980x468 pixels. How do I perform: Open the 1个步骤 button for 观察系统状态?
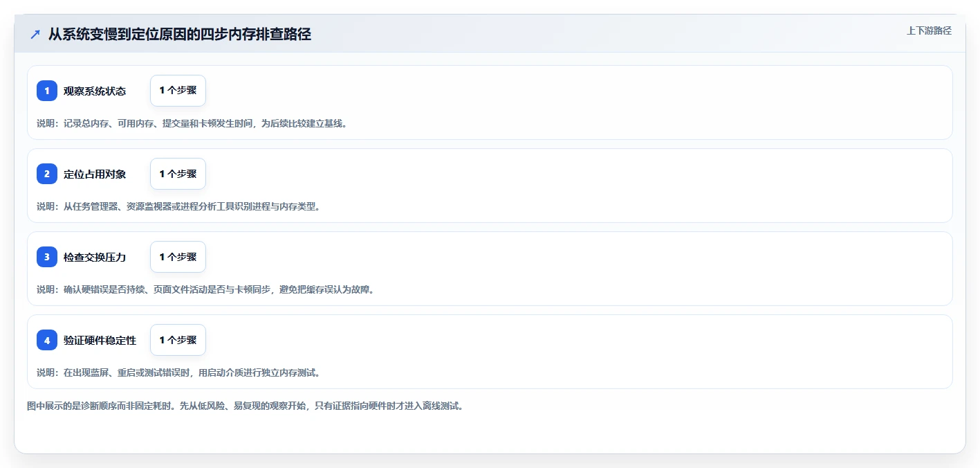178,91
